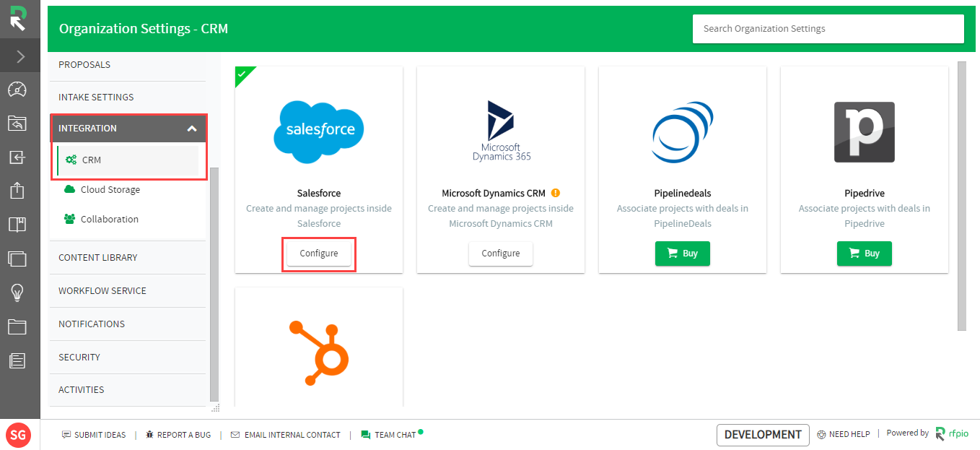Image resolution: width=980 pixels, height=450 pixels.
Task: Click the Pipedrive logo icon
Action: (x=865, y=131)
